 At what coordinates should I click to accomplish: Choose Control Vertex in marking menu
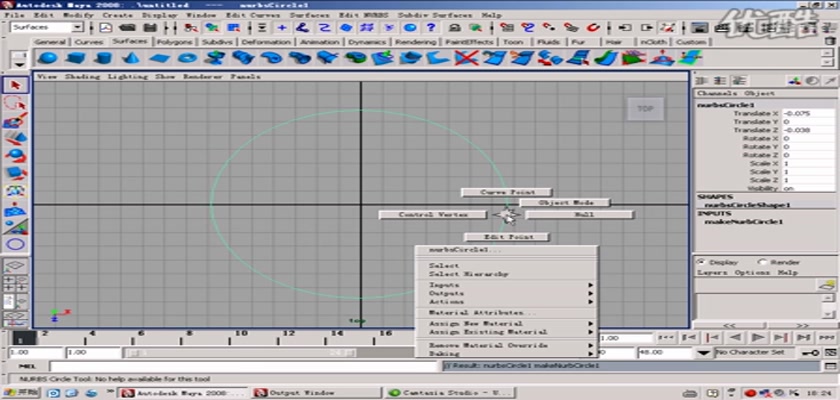point(433,215)
